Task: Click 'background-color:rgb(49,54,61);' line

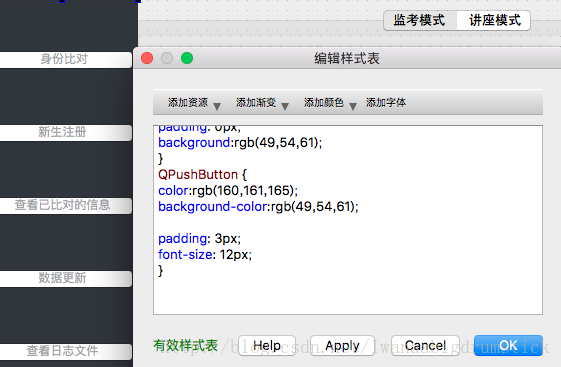Action: 258,207
